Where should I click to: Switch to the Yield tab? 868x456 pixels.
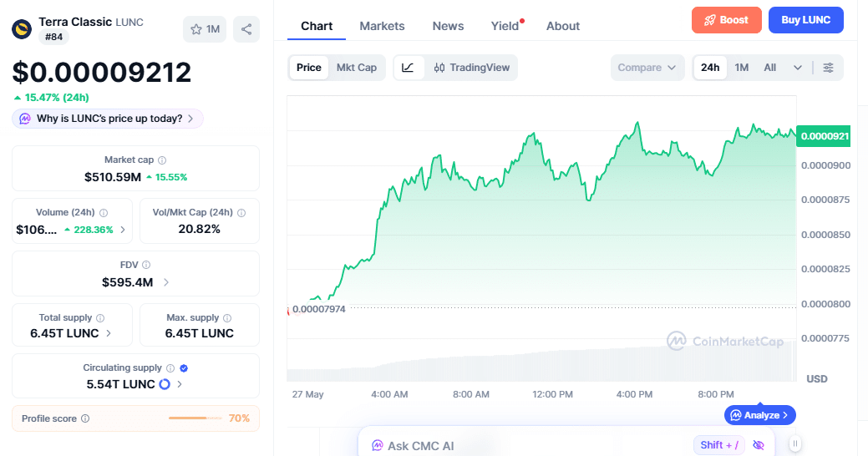tap(505, 26)
